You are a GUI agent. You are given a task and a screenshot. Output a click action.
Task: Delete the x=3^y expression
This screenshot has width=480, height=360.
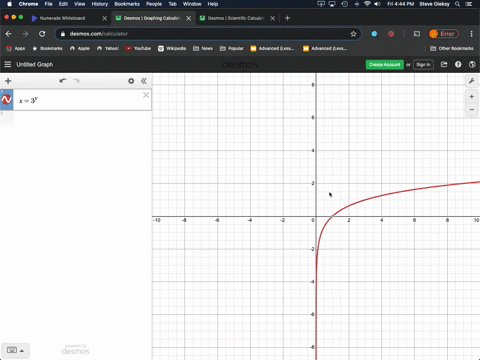tap(146, 95)
